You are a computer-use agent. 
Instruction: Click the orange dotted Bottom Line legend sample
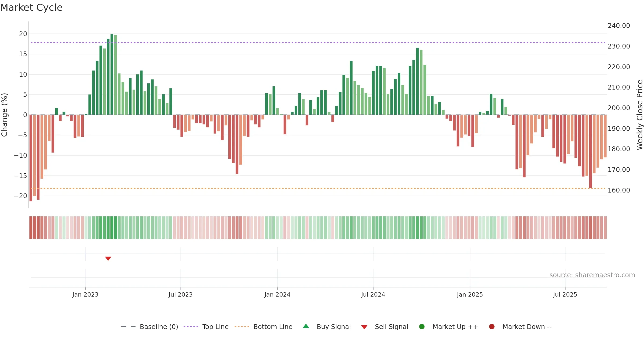[x=242, y=327]
